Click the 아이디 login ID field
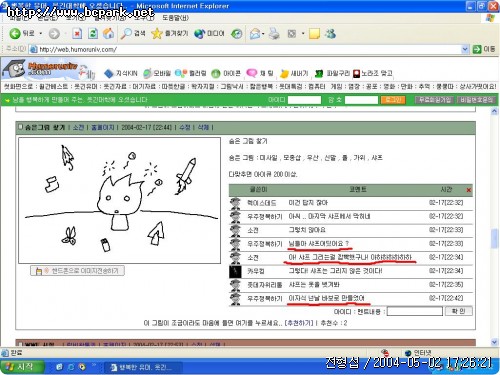Screen dimensions: 500x375 coord(304,100)
